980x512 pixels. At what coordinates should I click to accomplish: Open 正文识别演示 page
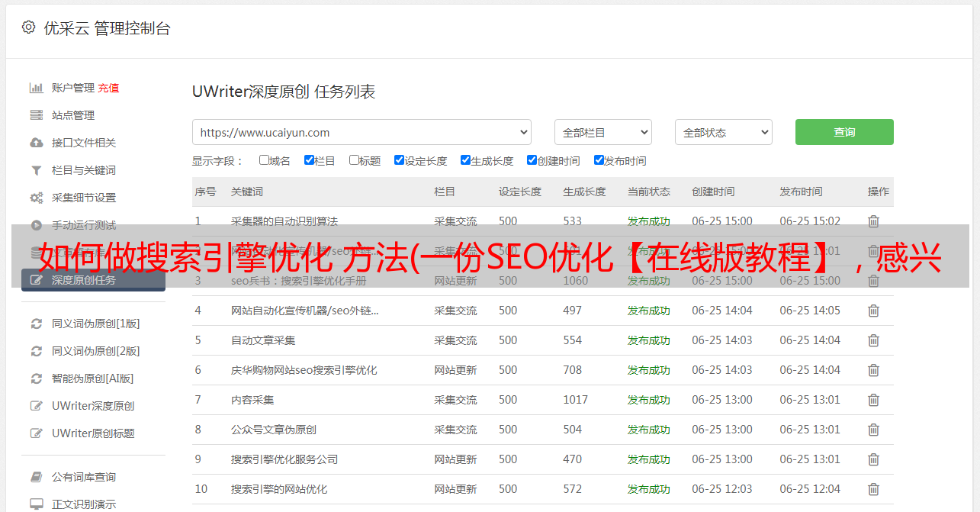(x=84, y=504)
